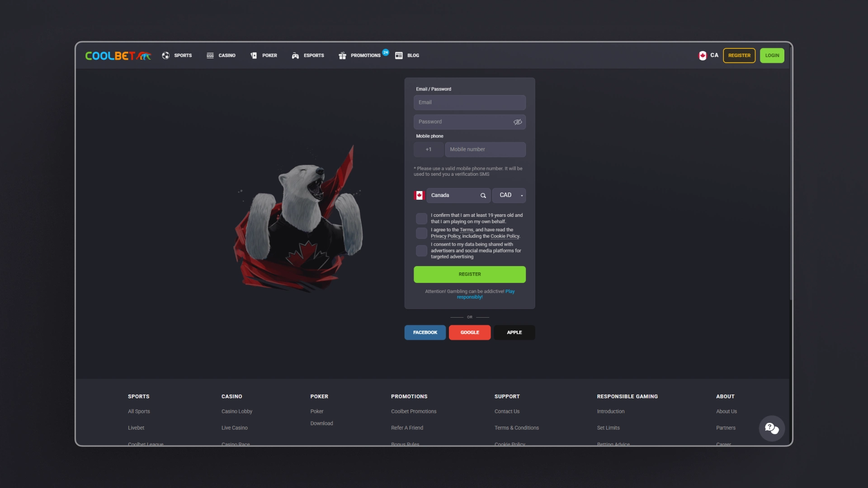Screen dimensions: 868x488
Task: Click the Promotions gift icon
Action: pyautogui.click(x=342, y=56)
